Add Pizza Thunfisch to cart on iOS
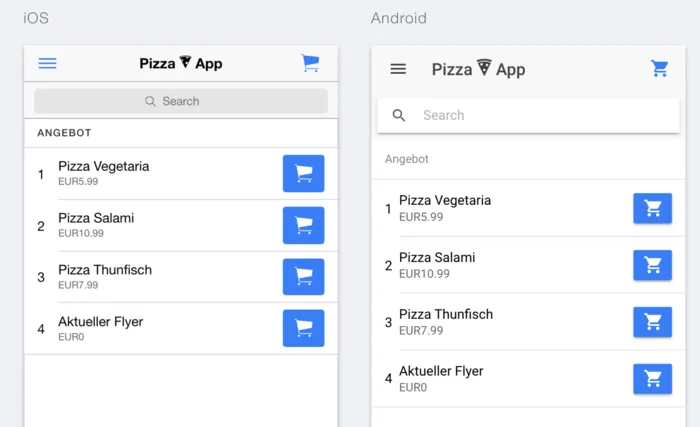The image size is (700, 427). click(x=303, y=277)
